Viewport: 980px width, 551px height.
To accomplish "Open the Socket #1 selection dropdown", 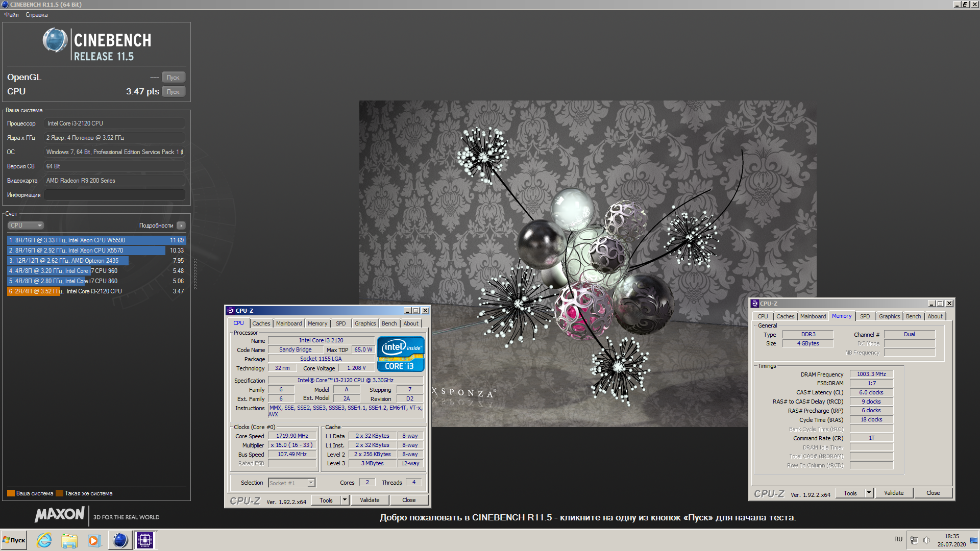I will tap(292, 483).
